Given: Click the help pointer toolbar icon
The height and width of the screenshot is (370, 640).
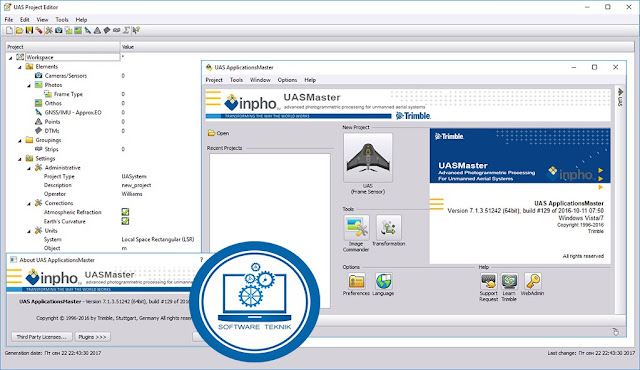Looking at the screenshot, I should [136, 30].
